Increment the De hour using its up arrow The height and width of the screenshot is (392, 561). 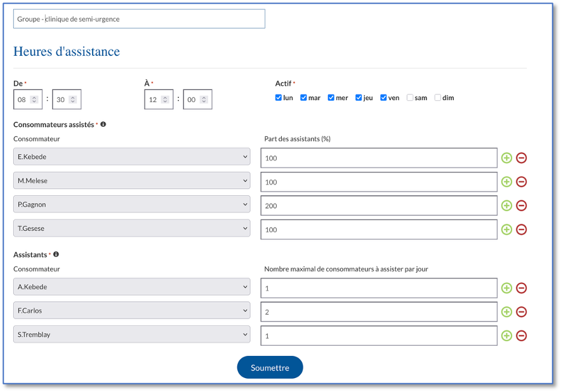[x=36, y=96]
